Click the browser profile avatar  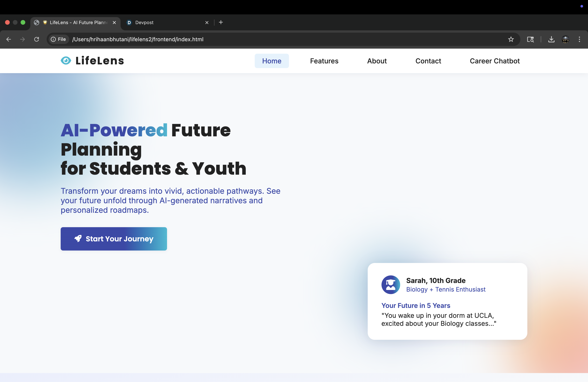(x=565, y=39)
